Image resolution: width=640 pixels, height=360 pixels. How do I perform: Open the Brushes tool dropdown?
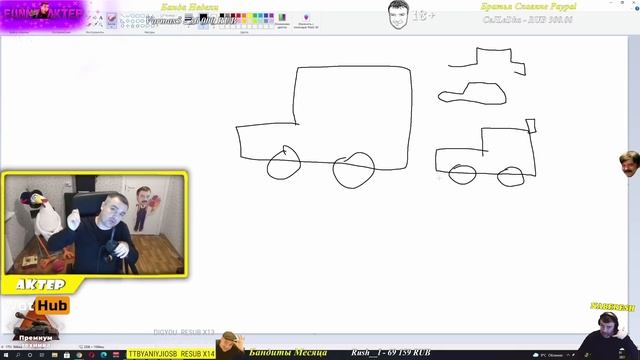click(x=111, y=20)
